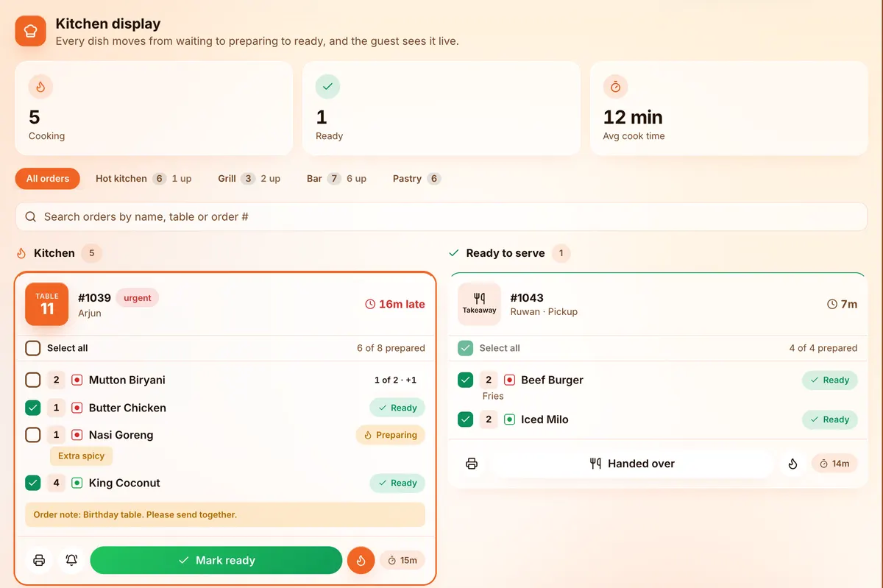Click the 16m late clock indicator
This screenshot has height=588, width=883.
pyautogui.click(x=395, y=304)
